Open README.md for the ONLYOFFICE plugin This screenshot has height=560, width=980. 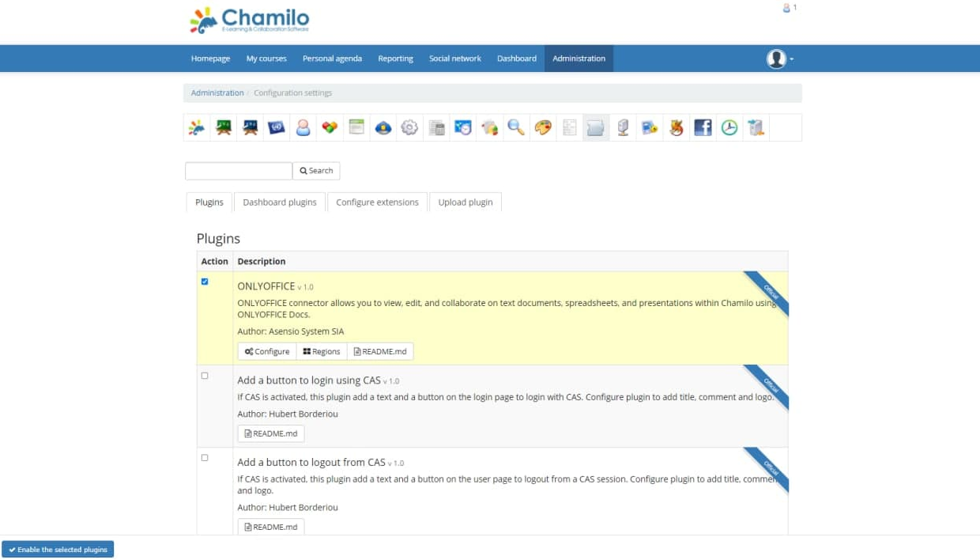point(380,351)
